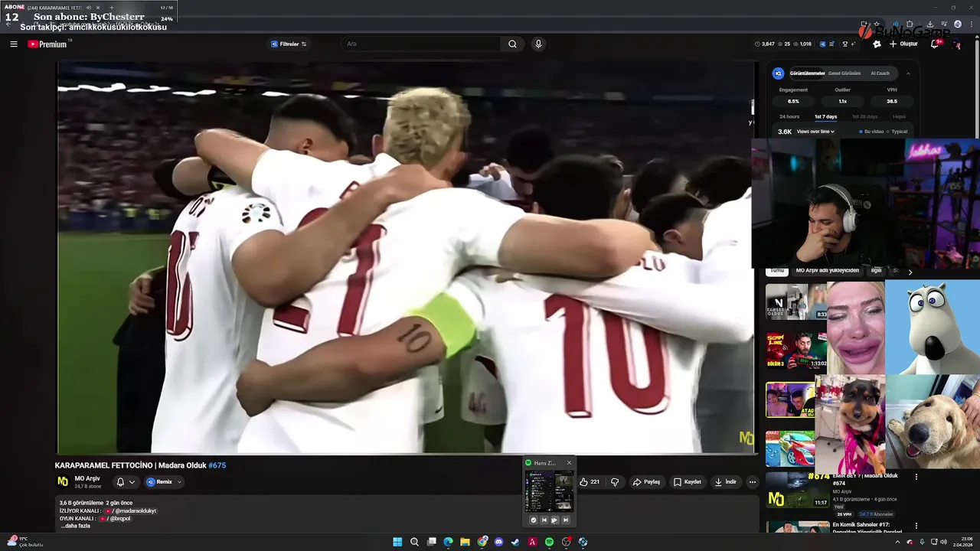
Task: Open Discord from the taskbar
Action: point(498,542)
